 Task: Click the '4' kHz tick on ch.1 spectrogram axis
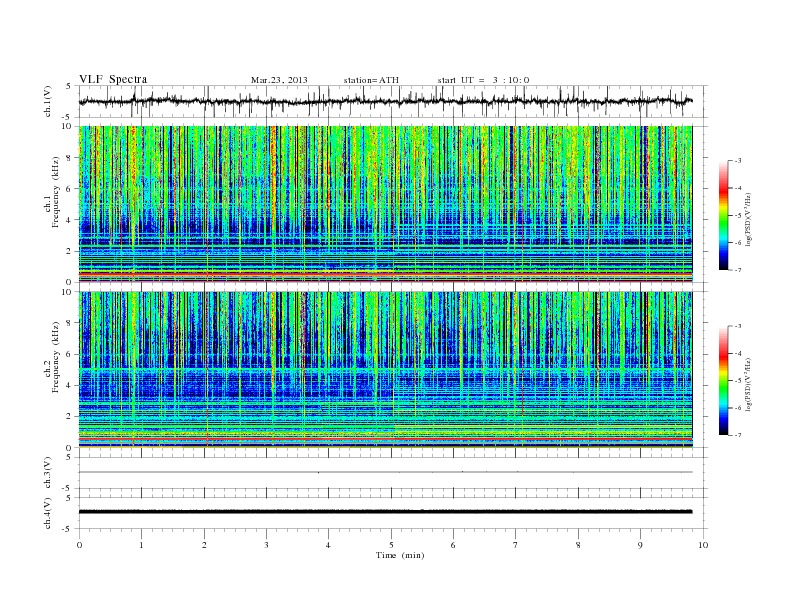point(70,220)
